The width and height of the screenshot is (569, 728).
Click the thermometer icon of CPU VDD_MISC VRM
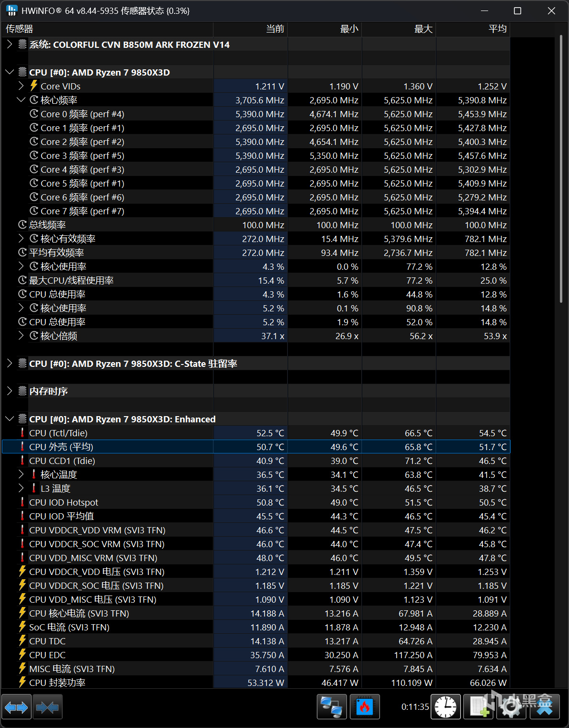coord(22,558)
